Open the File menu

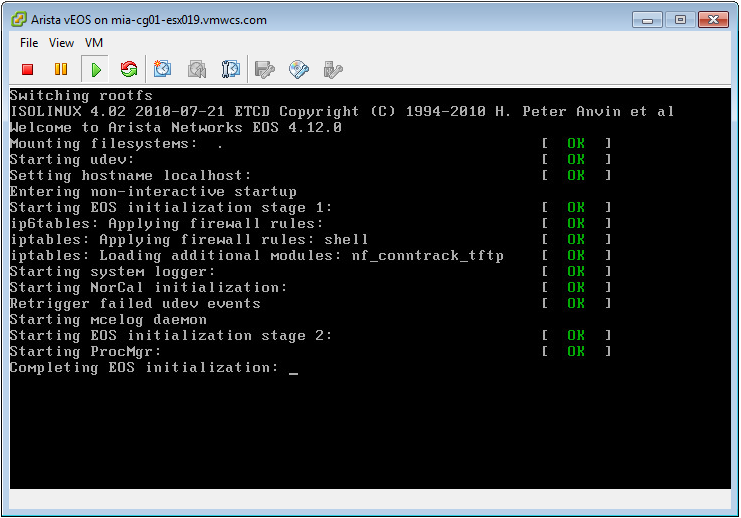29,43
